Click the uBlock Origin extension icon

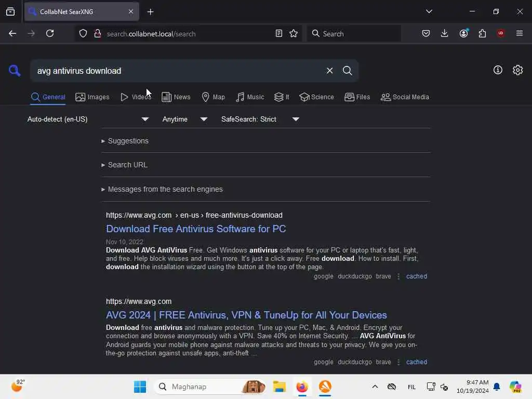tap(500, 33)
